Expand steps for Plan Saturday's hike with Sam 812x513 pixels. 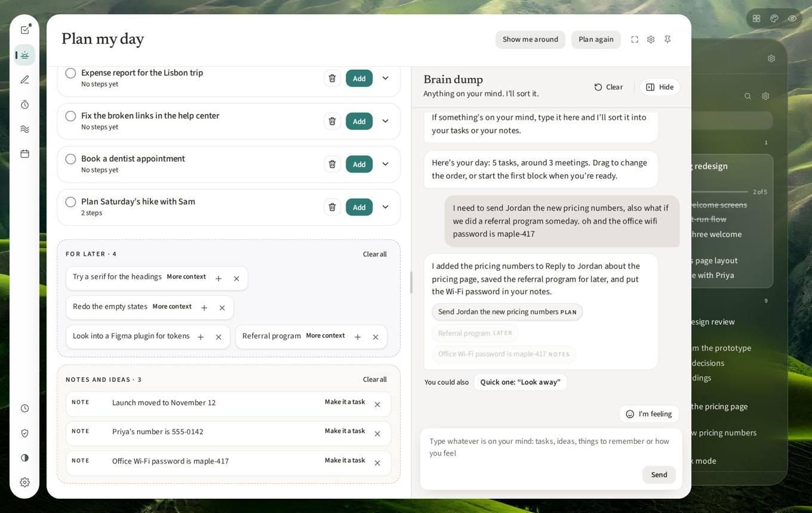coord(385,207)
